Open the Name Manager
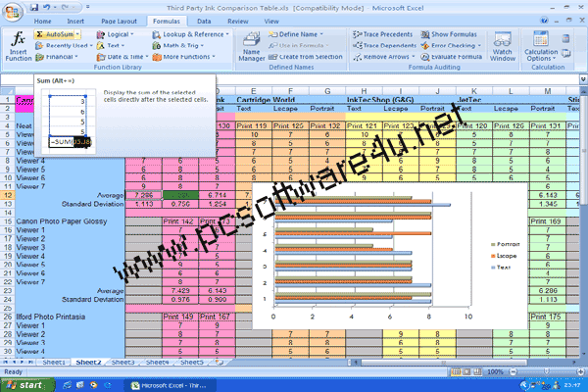This screenshot has height=392, width=588. coord(251,46)
